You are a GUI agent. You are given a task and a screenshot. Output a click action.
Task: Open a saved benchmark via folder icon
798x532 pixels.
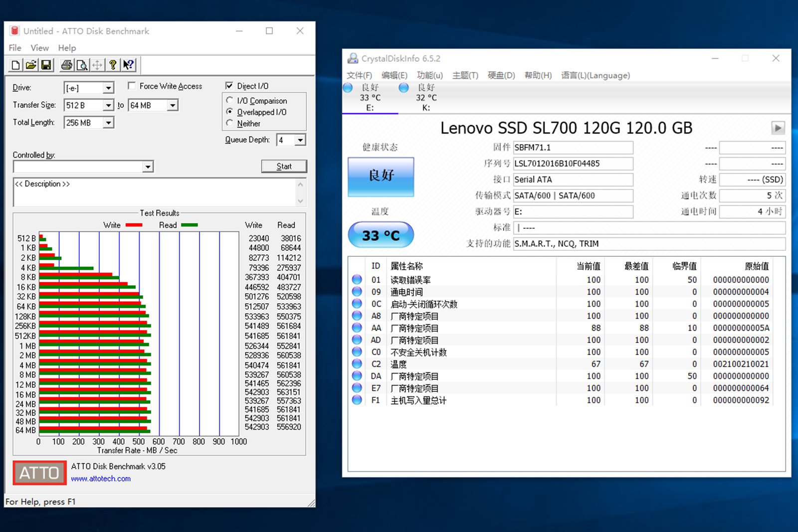[30, 65]
